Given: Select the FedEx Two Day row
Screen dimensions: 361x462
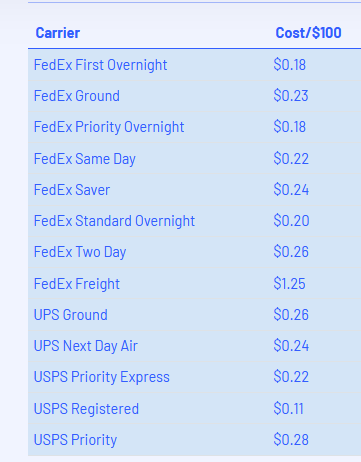Looking at the screenshot, I should point(194,252).
